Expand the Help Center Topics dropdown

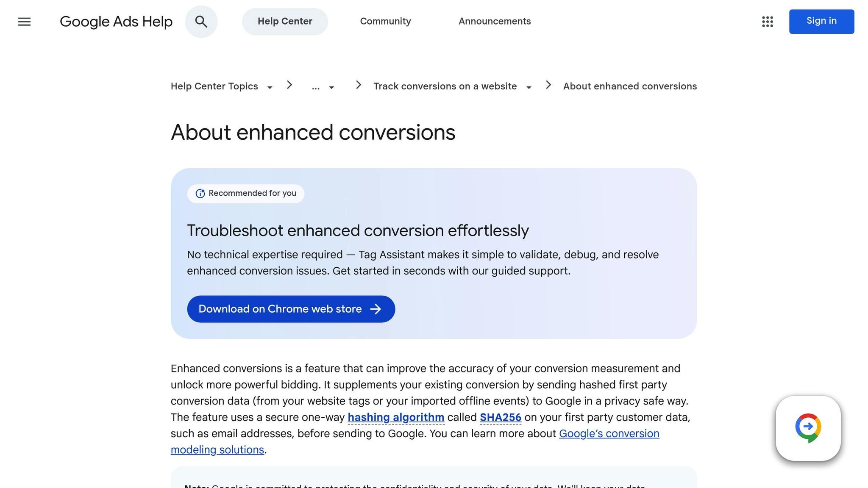click(x=270, y=87)
